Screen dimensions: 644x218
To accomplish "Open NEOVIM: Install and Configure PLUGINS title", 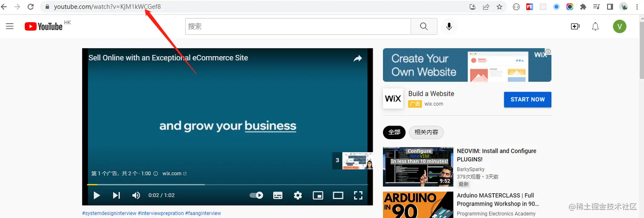I will pyautogui.click(x=497, y=155).
